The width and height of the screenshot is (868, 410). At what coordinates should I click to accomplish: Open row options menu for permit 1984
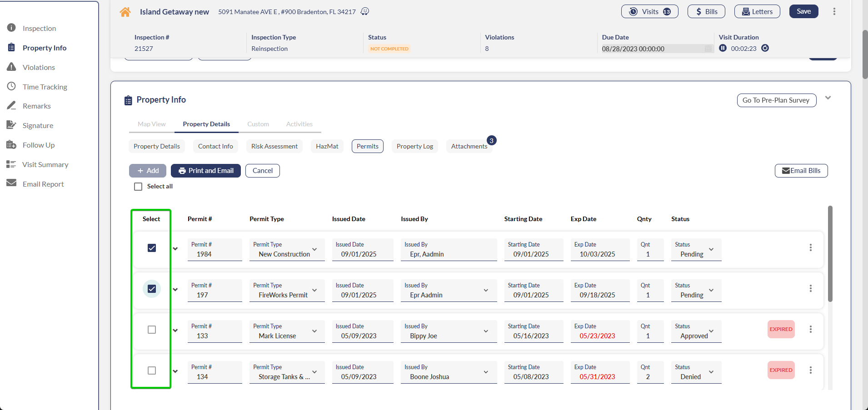pyautogui.click(x=810, y=247)
